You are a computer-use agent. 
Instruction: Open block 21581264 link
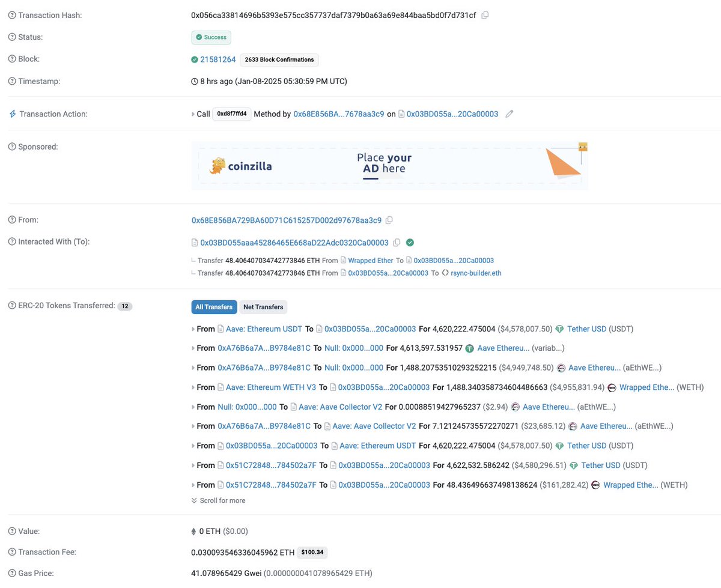tap(218, 59)
